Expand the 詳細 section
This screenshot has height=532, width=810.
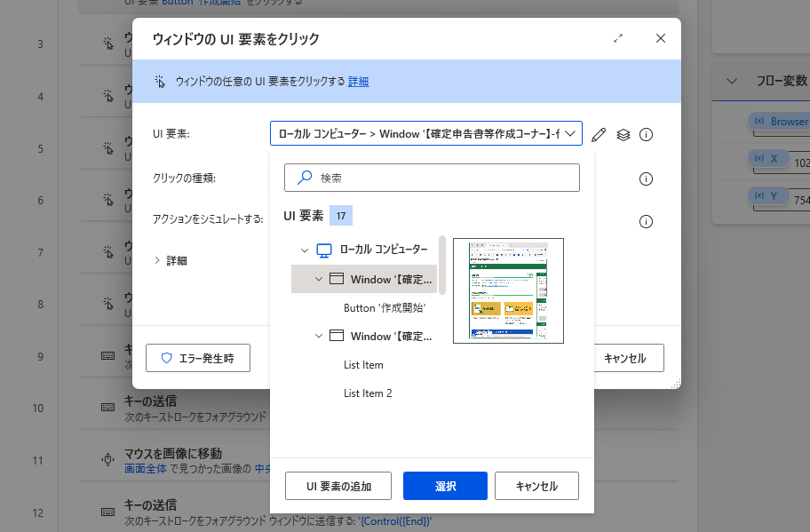pos(157,260)
